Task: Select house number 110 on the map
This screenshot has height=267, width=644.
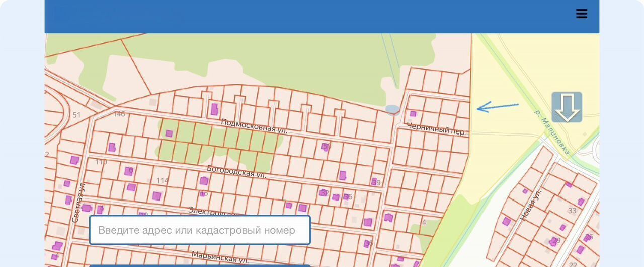Action: pos(101,162)
